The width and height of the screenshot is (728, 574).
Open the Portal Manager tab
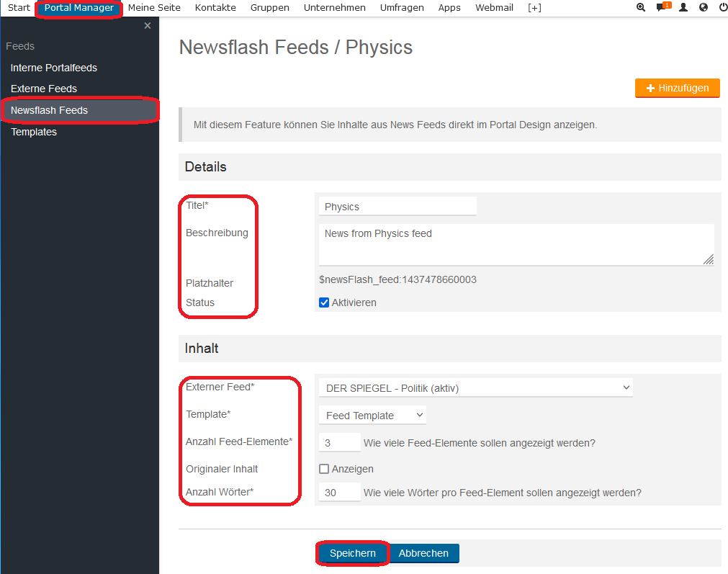coord(79,8)
